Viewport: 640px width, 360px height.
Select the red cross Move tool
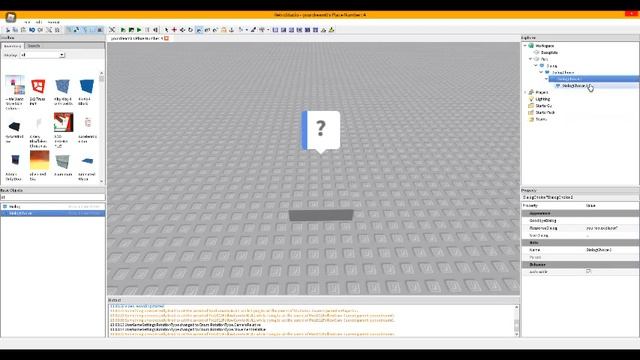[x=174, y=30]
